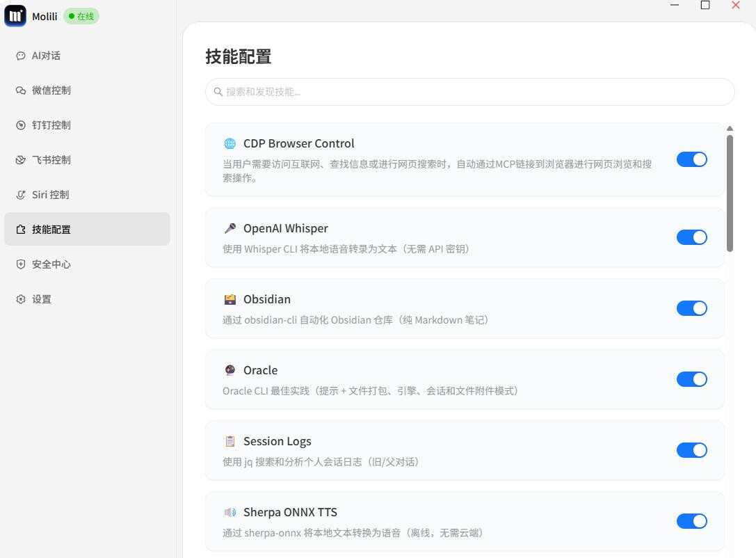The image size is (756, 558).
Task: Open the 飞书控制 Feishu icon
Action: click(x=21, y=160)
